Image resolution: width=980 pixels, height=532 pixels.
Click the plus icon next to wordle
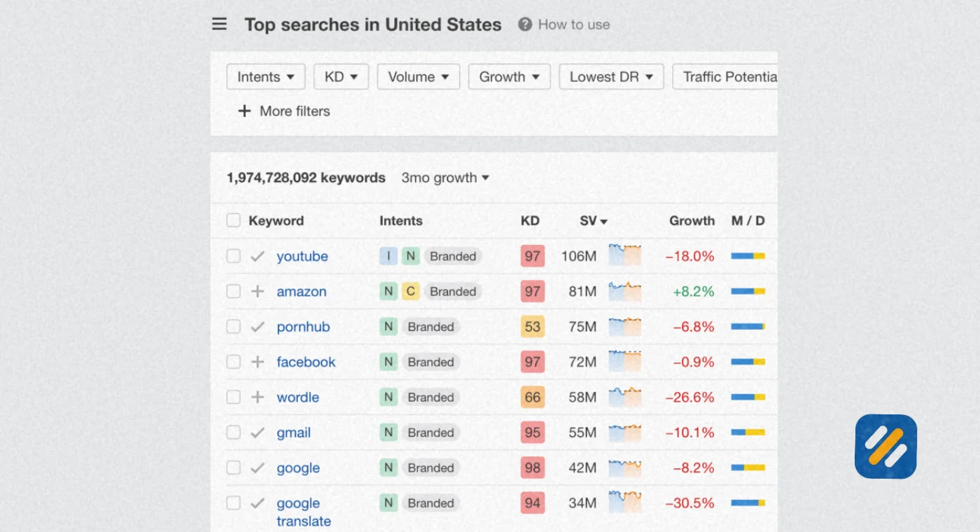[x=258, y=397]
